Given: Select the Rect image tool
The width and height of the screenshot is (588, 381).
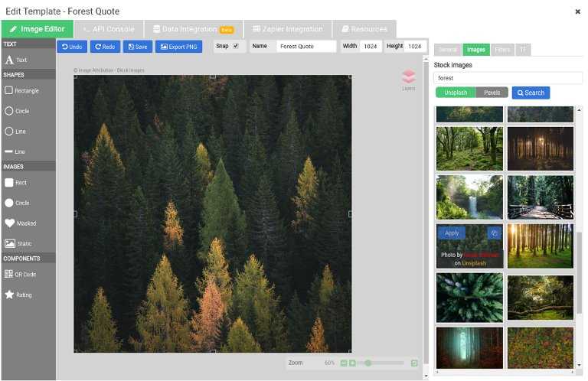Looking at the screenshot, I should [x=17, y=183].
